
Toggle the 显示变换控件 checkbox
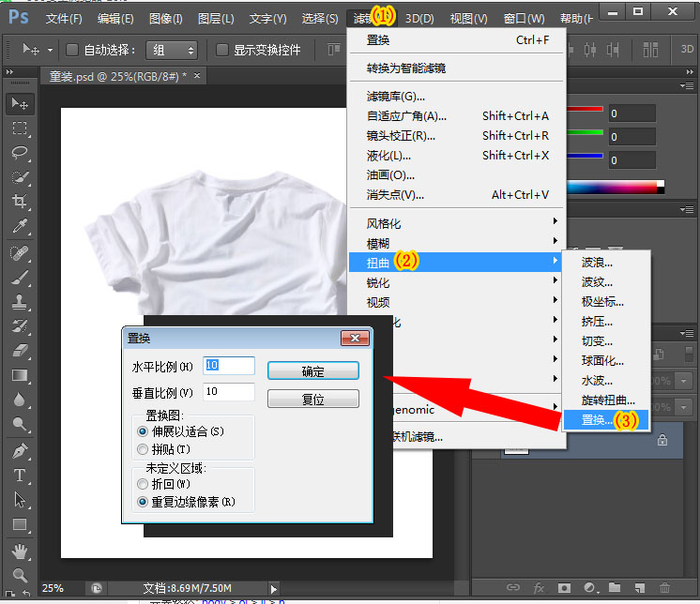pos(221,50)
